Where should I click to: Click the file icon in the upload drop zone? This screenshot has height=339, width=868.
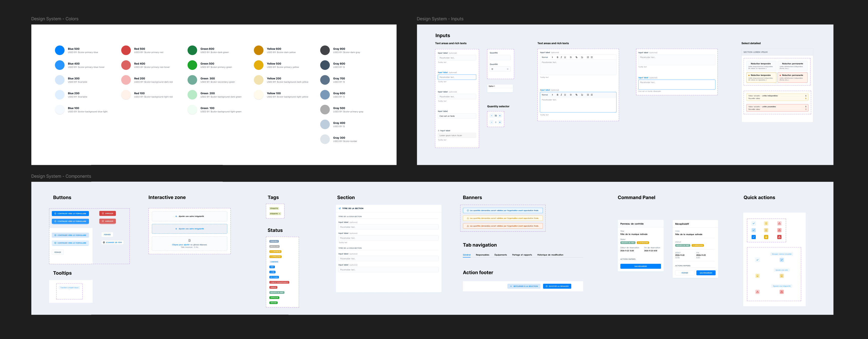189,241
